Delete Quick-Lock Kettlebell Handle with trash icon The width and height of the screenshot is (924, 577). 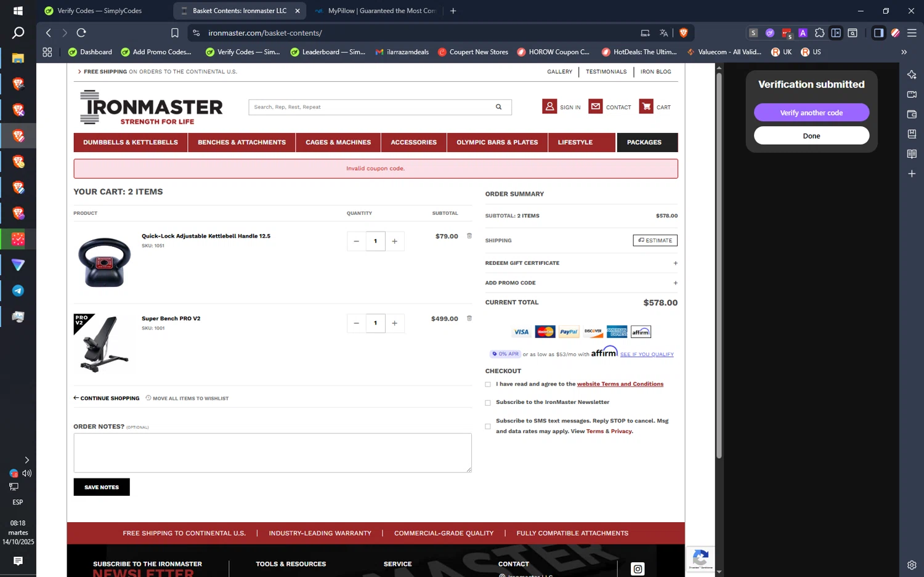[x=469, y=236]
